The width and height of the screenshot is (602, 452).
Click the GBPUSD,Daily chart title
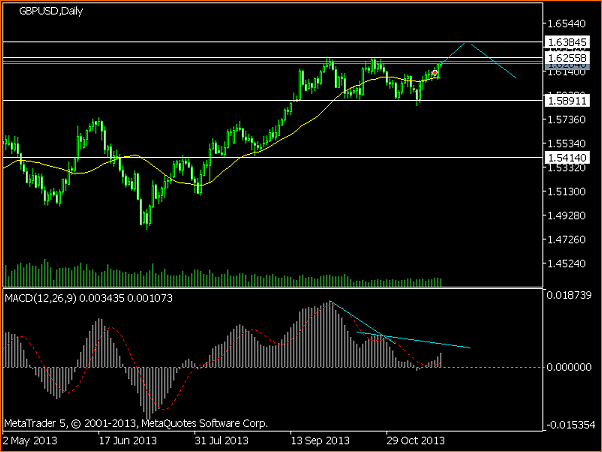tap(51, 11)
